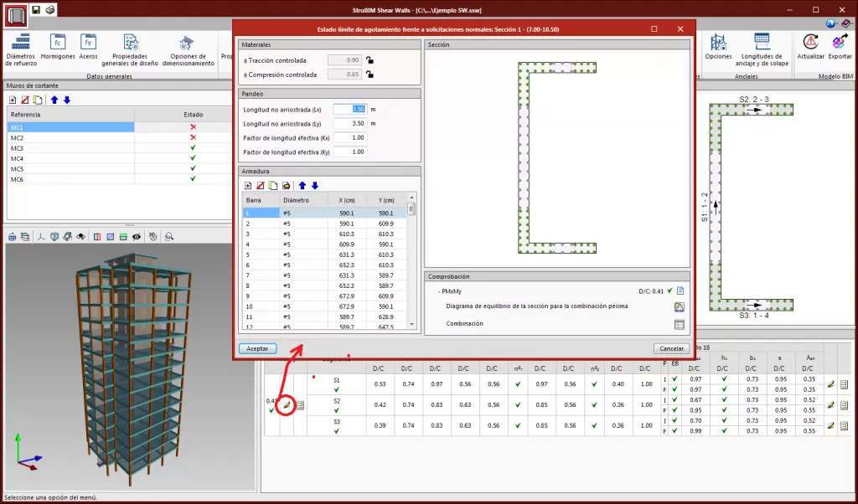
Task: Delete selected bar in Armadura toolbar
Action: 261,186
